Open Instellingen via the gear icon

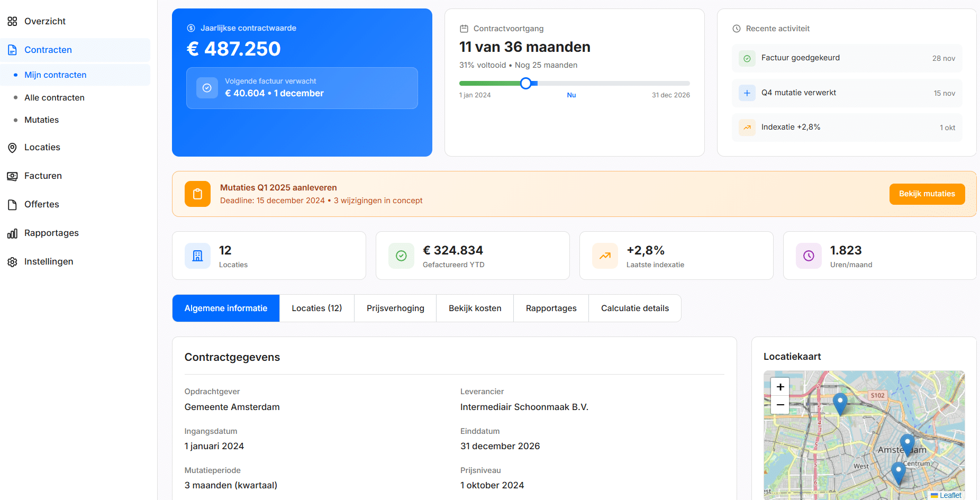coord(12,261)
